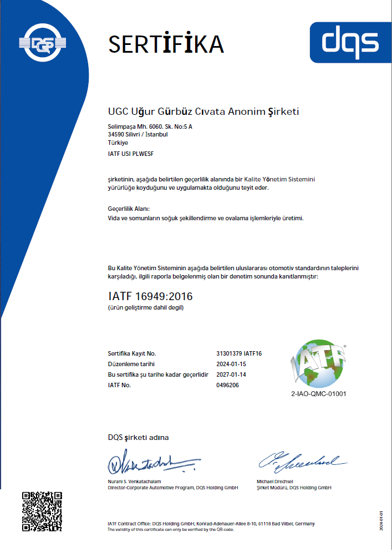Click paragraph starting Bu Kalite Yönetim Sisteminin
This screenshot has width=392, height=552.
point(233,272)
